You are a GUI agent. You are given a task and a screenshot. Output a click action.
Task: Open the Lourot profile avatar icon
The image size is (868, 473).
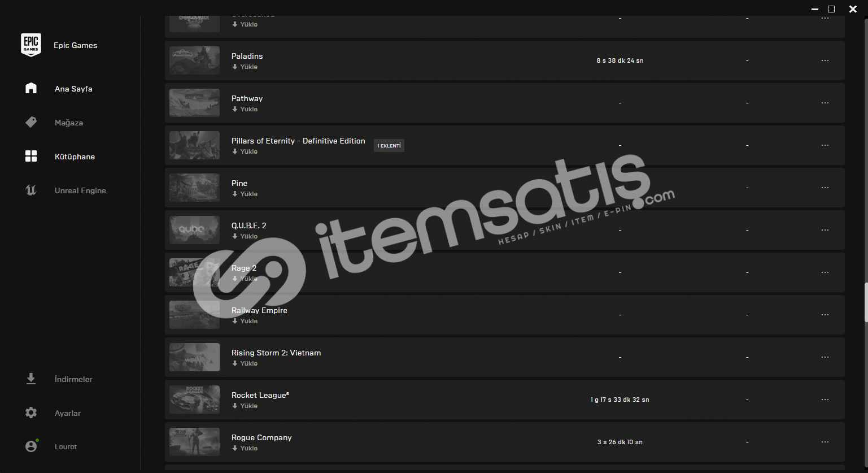31,446
